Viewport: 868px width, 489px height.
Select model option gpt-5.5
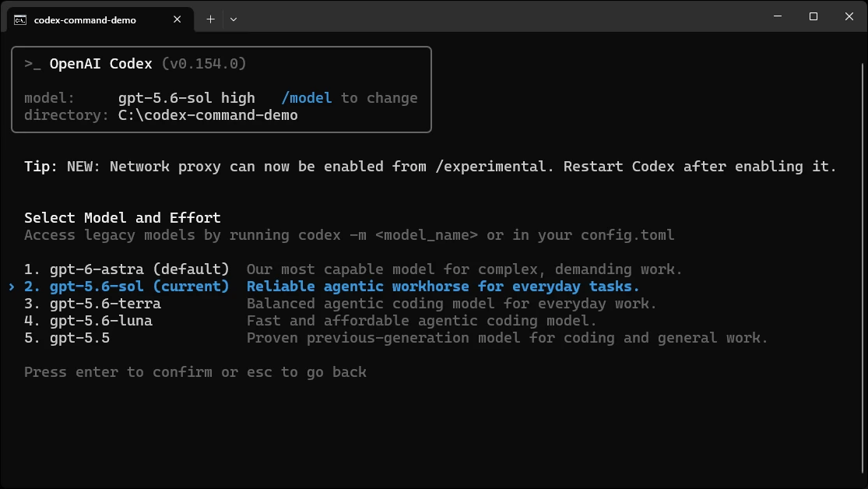[x=396, y=338]
